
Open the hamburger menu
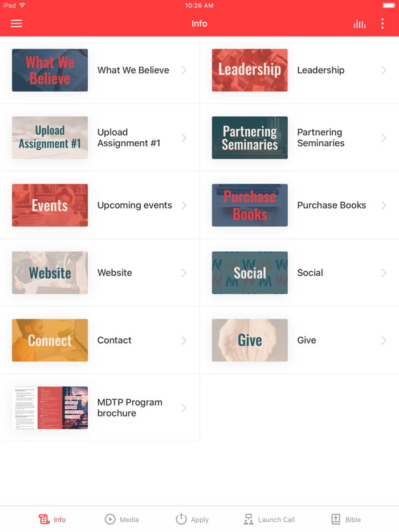click(17, 23)
